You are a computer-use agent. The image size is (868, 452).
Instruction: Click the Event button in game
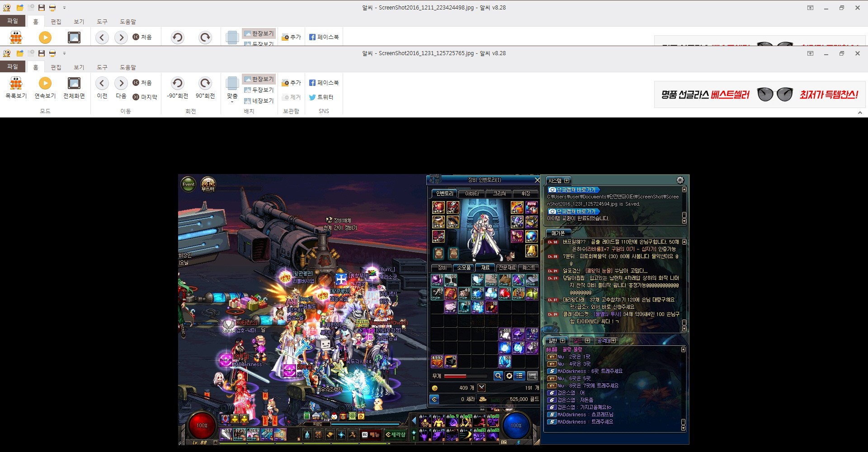pos(189,184)
